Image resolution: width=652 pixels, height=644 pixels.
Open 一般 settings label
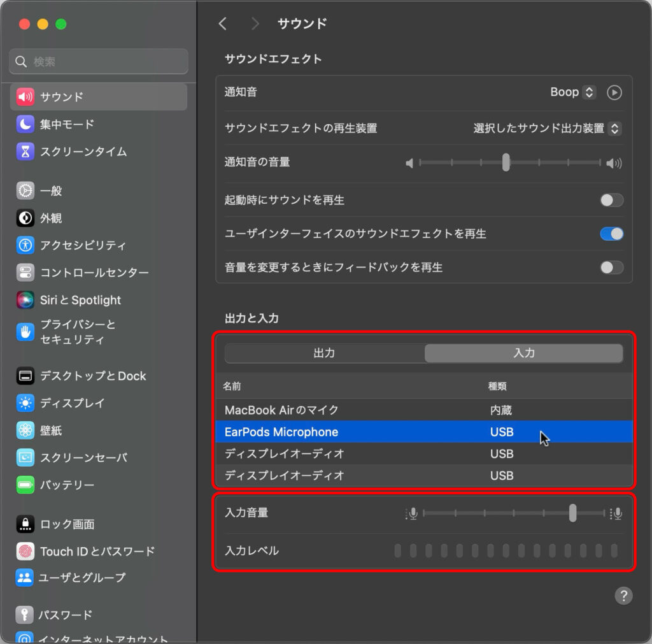point(51,191)
